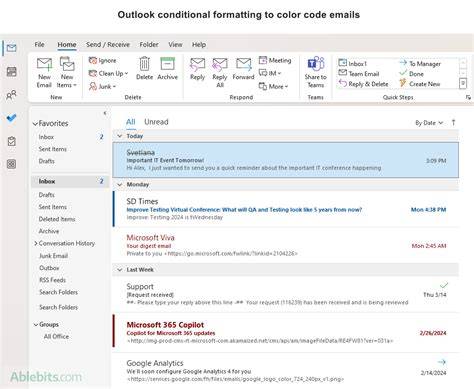Open the To Do checkmark sidebar icon

[11, 118]
